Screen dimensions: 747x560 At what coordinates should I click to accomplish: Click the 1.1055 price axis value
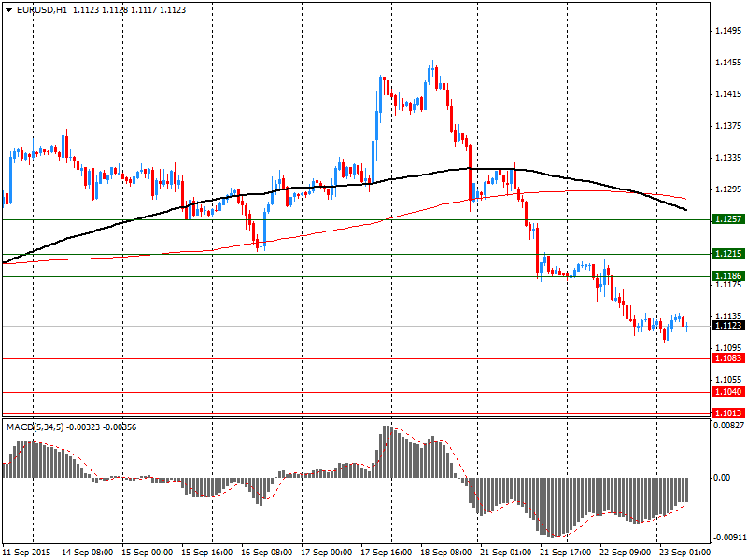729,380
